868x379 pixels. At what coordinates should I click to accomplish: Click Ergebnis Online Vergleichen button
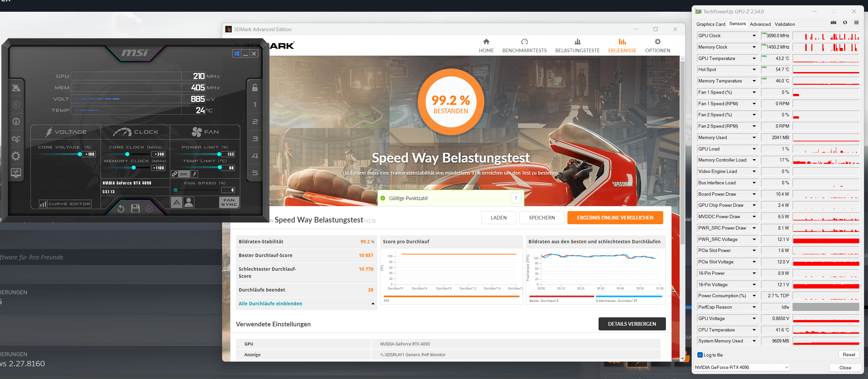click(615, 217)
